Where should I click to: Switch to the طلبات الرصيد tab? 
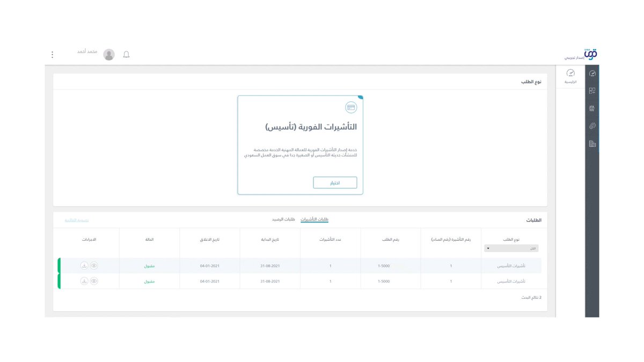pos(283,219)
